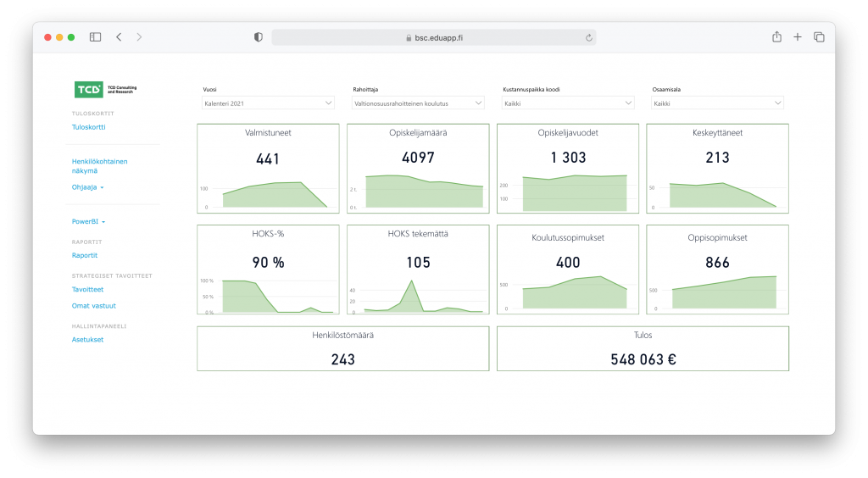Screen dimensions: 868x478
Task: Open Henkilökohtainen näkymä link
Action: 100,166
